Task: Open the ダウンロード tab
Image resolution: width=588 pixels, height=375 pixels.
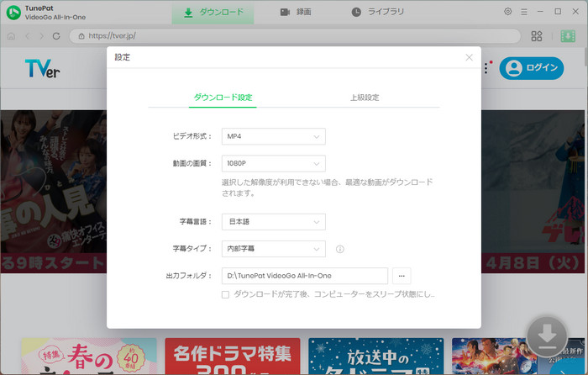Action: (x=213, y=13)
